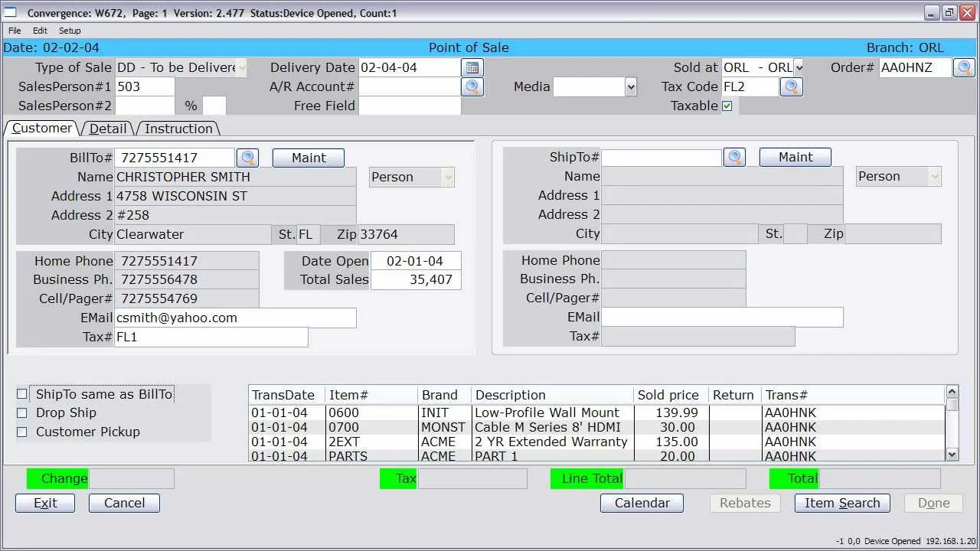Open the Setup menu
980x551 pixels.
coord(70,31)
